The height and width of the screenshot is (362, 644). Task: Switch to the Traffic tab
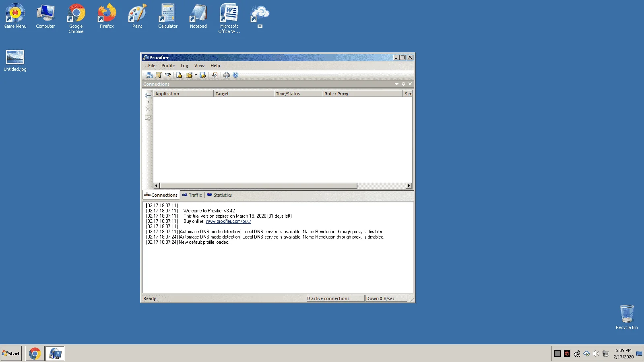pyautogui.click(x=192, y=195)
